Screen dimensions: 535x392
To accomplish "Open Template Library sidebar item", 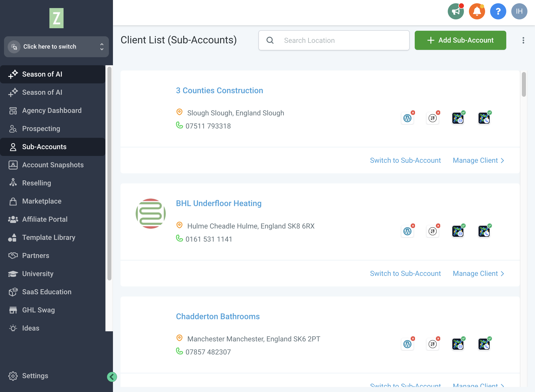I will coord(53,238).
